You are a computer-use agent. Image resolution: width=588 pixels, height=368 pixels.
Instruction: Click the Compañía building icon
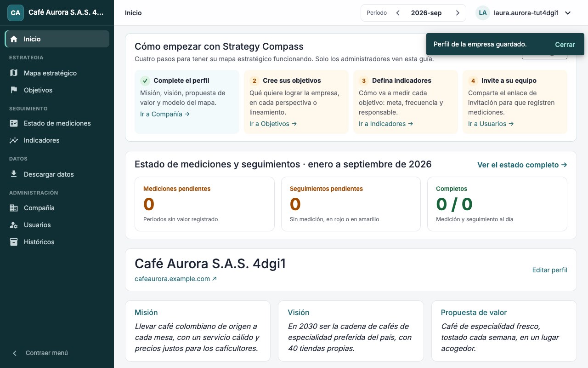point(14,208)
